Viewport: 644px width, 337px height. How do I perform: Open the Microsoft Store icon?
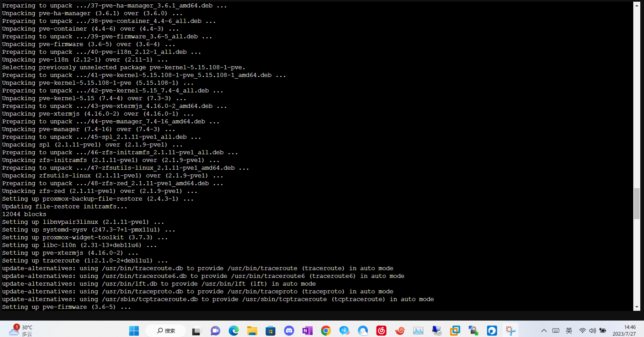click(x=271, y=331)
